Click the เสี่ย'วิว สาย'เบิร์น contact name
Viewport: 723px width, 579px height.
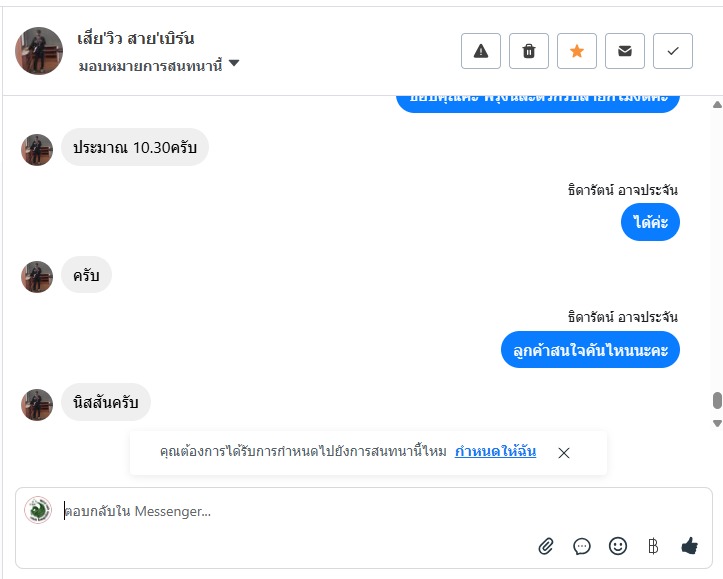(136, 39)
